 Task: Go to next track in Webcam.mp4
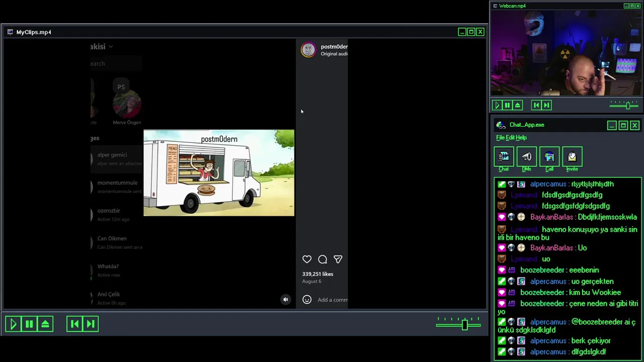[546, 105]
